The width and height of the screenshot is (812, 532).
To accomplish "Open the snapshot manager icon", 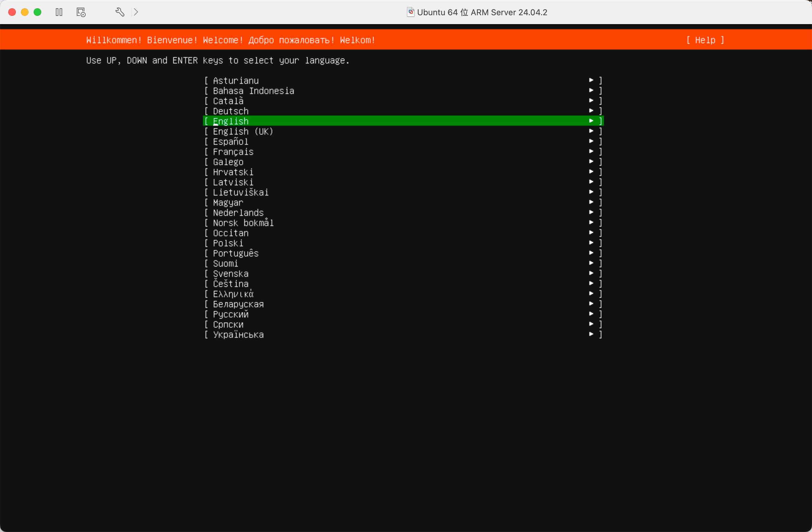I will click(81, 12).
